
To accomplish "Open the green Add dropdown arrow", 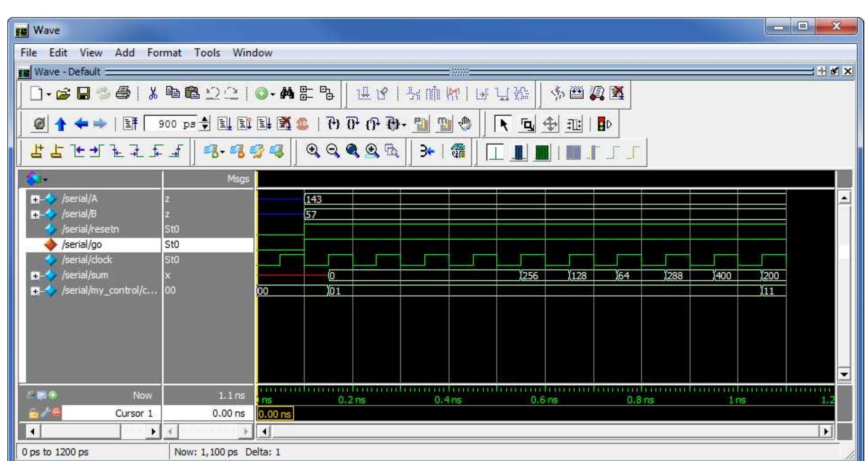I will [x=272, y=95].
